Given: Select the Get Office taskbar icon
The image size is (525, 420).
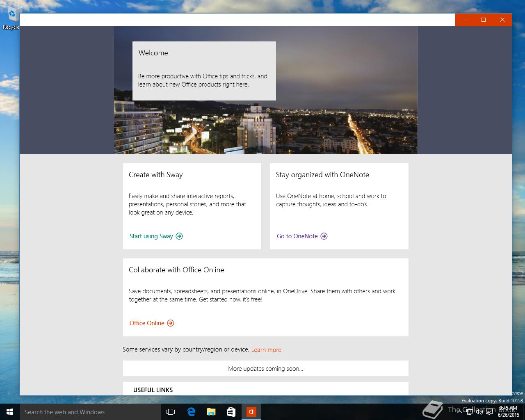Looking at the screenshot, I should 251,412.
